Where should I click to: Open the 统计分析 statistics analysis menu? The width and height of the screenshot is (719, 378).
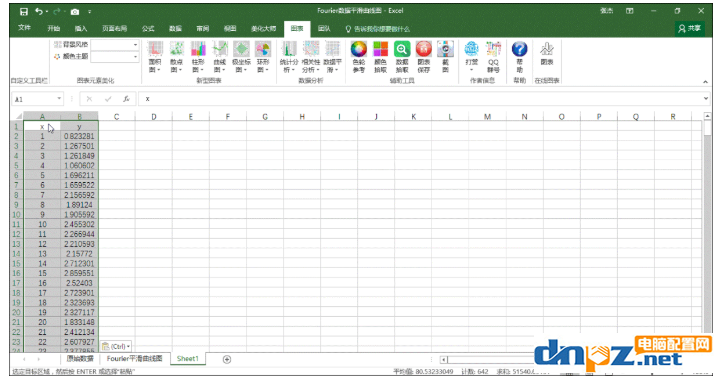(289, 57)
